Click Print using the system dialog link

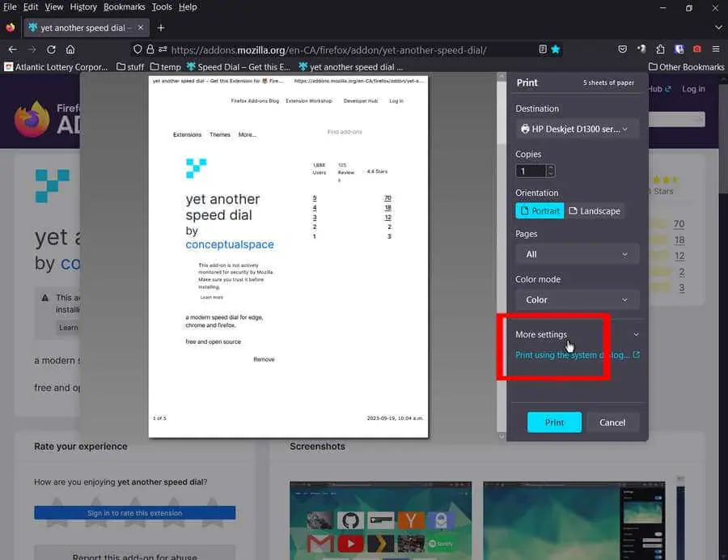click(577, 354)
